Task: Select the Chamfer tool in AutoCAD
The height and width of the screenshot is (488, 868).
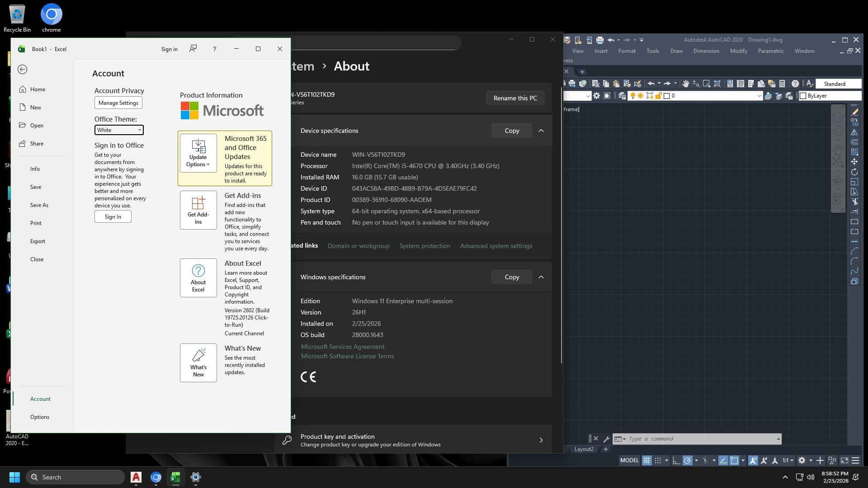Action: [854, 251]
